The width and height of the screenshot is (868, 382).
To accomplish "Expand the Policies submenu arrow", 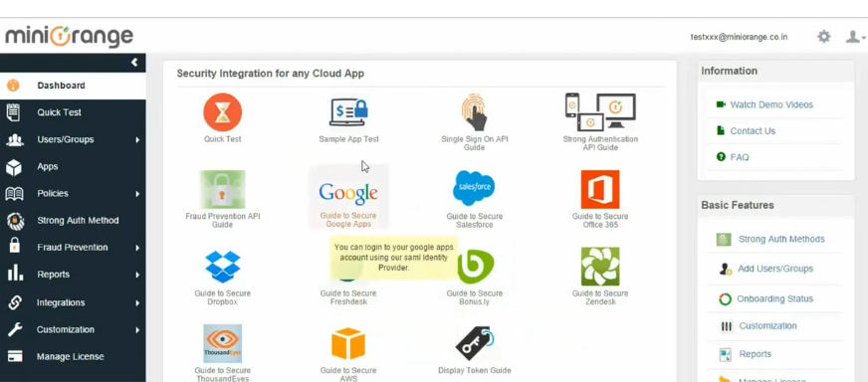I will pos(137,194).
